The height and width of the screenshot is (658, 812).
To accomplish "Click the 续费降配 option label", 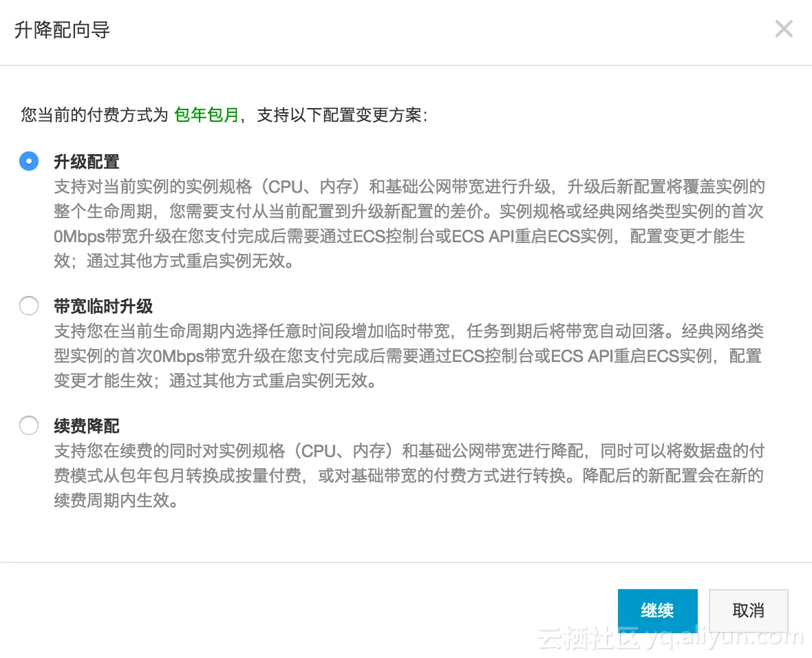I will pyautogui.click(x=87, y=426).
